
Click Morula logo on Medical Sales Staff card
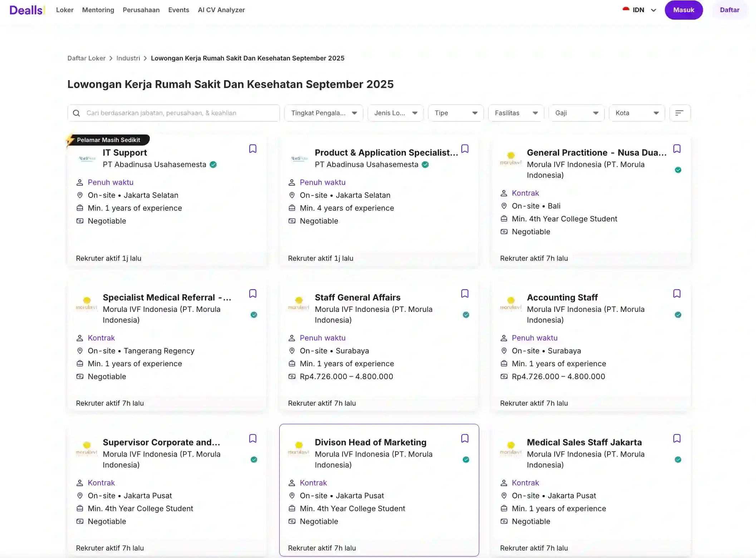[511, 448]
